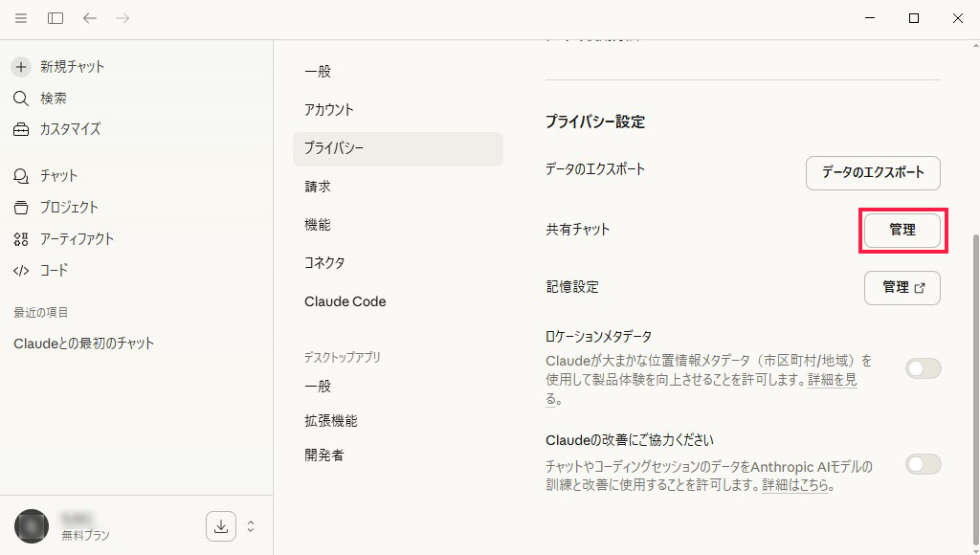Start a new chat with the plus icon

(20, 66)
